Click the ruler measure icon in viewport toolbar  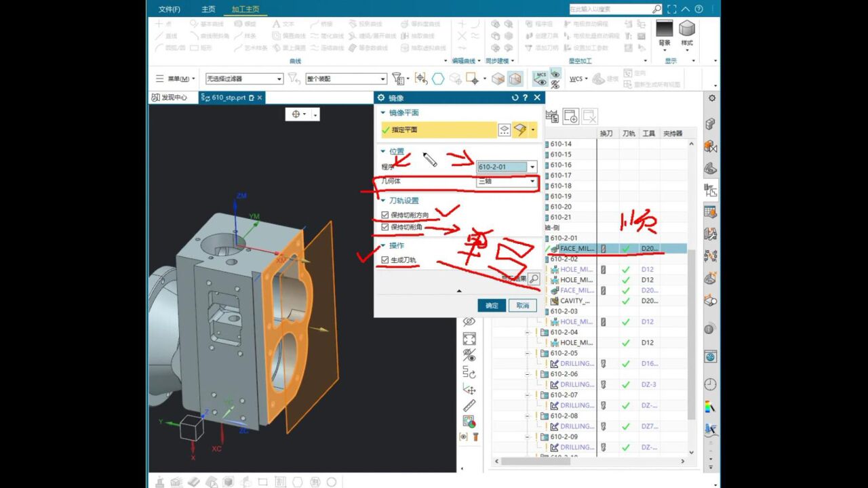point(469,405)
